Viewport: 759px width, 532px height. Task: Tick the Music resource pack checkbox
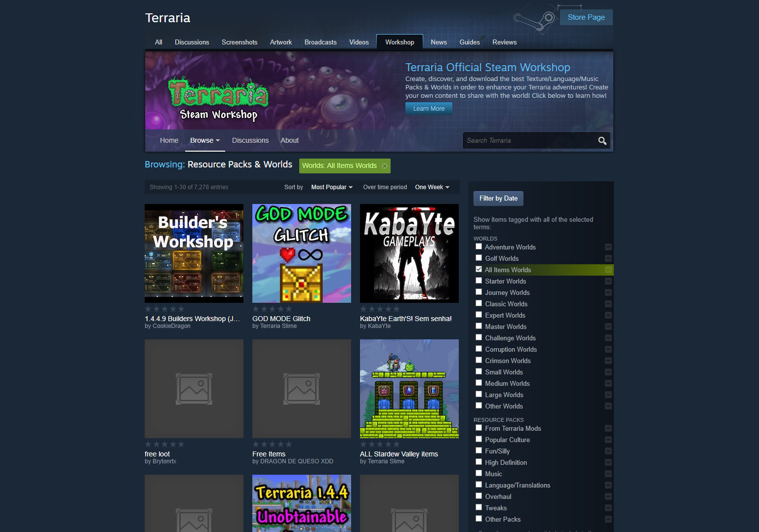(479, 473)
